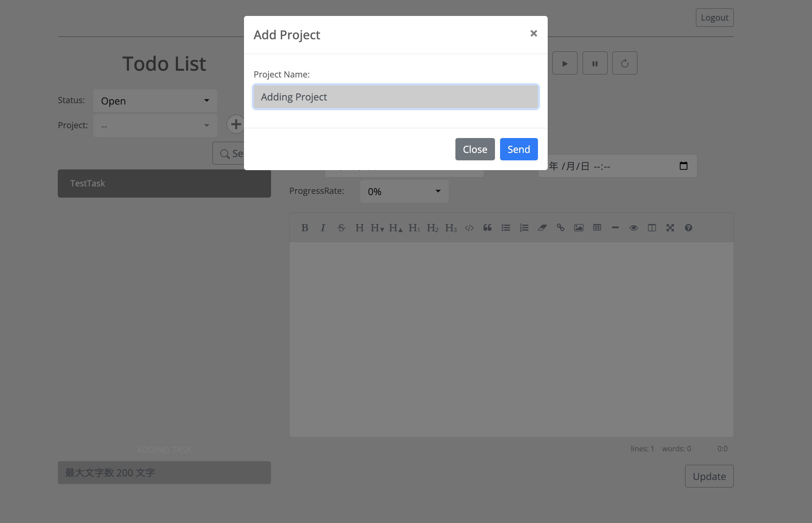Open the Project dropdown selector
812x523 pixels.
point(155,126)
